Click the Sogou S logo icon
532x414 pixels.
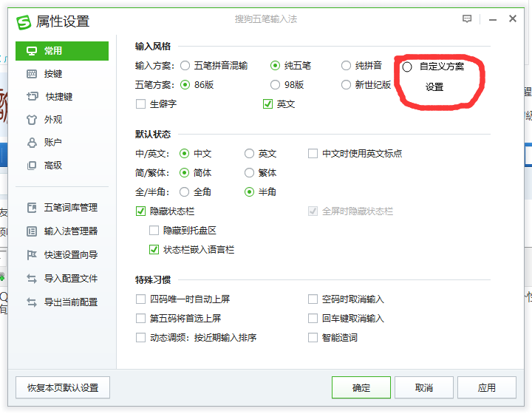pos(24,22)
